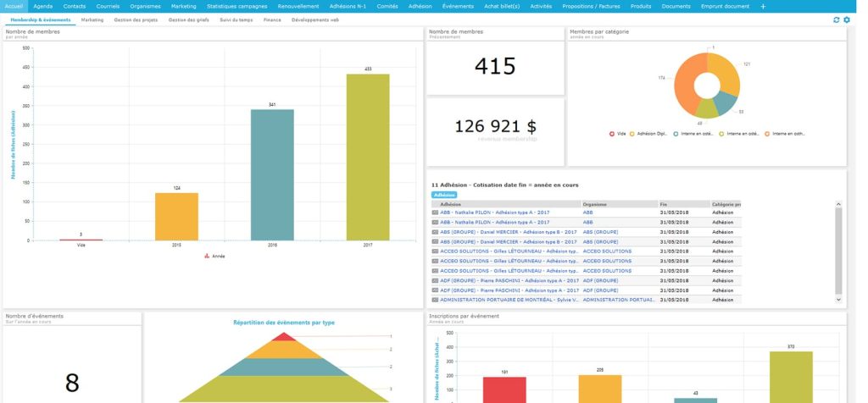The image size is (868, 403).
Task: Click the blue Adhésion filter tag
Action: (x=444, y=195)
